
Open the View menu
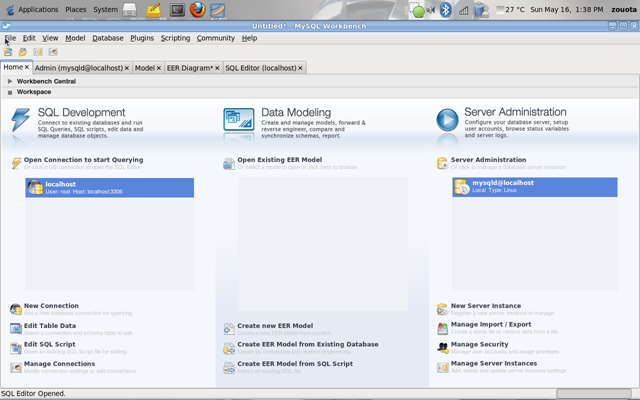point(50,38)
